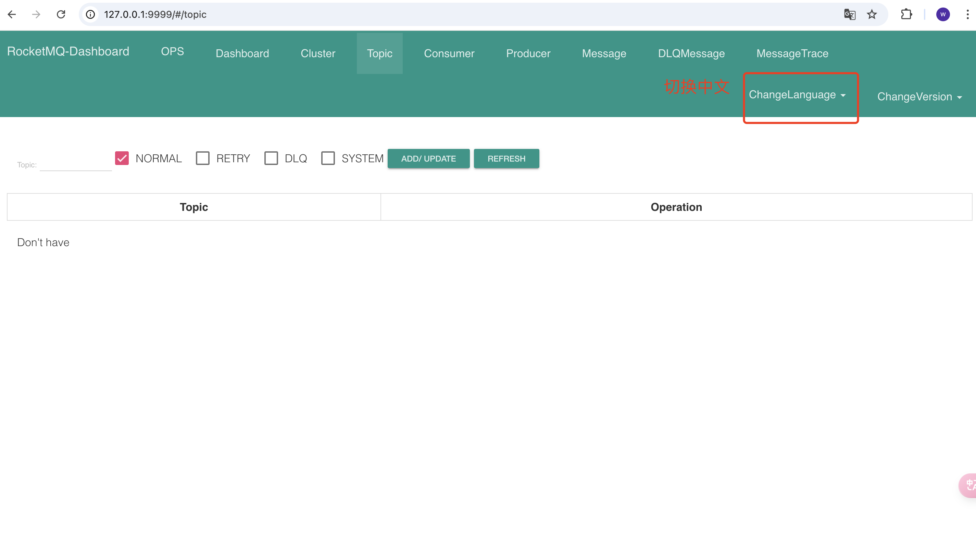Screen dimensions: 976x560
Task: Open the OPS tab
Action: pos(172,51)
